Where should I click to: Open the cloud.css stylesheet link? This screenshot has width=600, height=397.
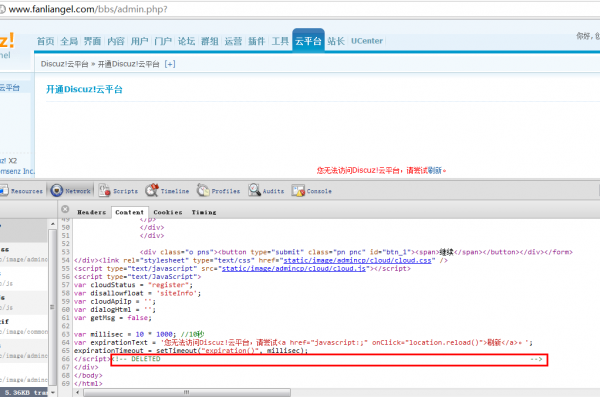(357, 260)
